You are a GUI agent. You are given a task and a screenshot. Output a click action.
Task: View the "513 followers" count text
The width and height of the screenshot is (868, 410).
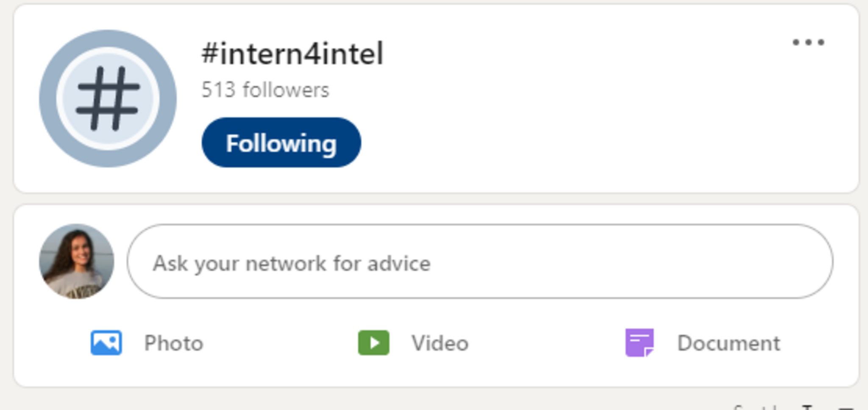pos(265,90)
